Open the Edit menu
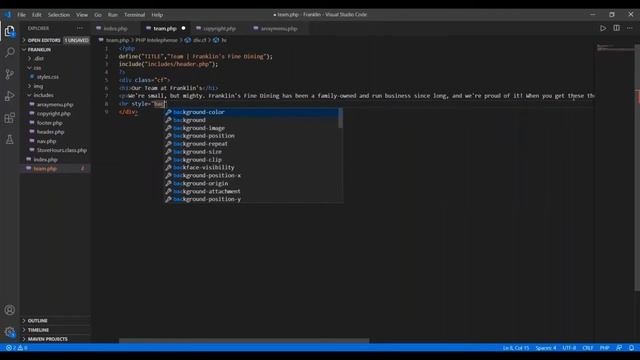Viewport: 640px width, 360px height. [x=37, y=15]
